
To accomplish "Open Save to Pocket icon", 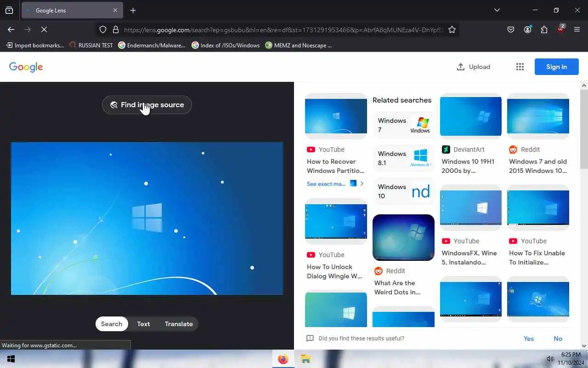I will pyautogui.click(x=511, y=29).
